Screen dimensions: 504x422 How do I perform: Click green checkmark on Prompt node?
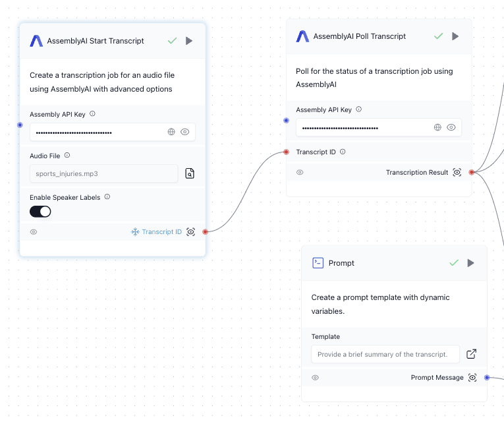[454, 263]
